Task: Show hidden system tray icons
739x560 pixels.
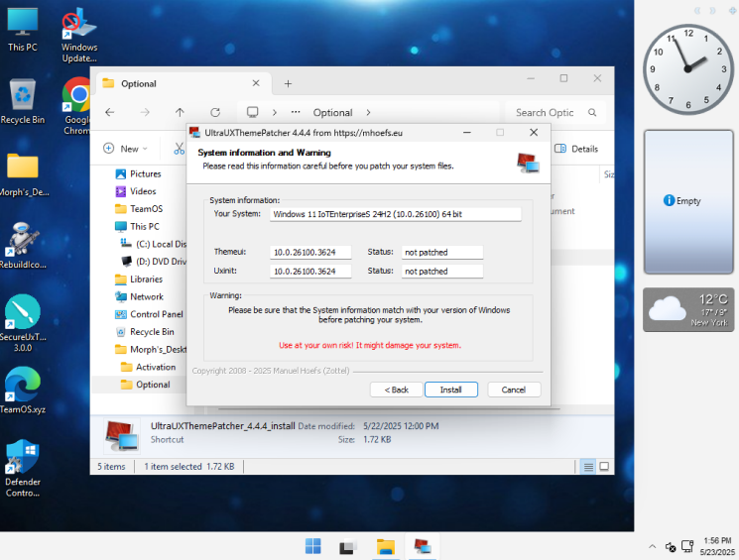Action: 653,547
